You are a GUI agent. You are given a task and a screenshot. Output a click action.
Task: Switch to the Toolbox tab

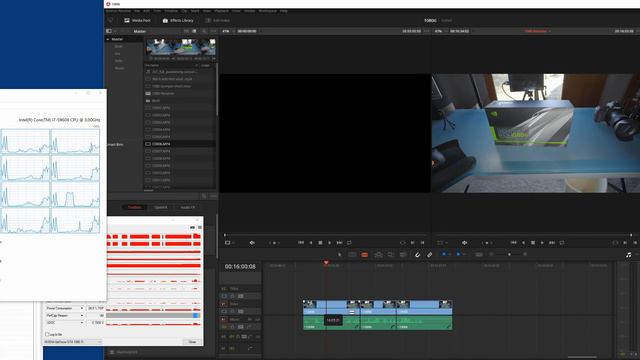click(x=134, y=207)
